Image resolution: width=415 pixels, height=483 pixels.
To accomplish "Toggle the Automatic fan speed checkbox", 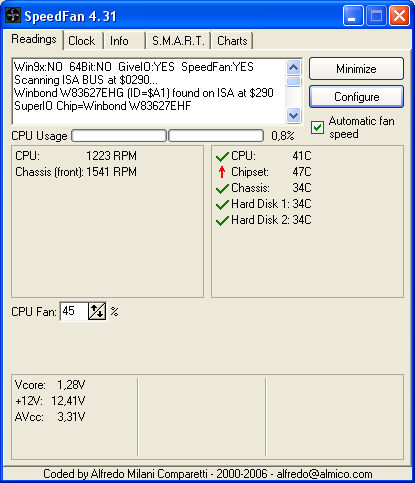I will click(317, 127).
